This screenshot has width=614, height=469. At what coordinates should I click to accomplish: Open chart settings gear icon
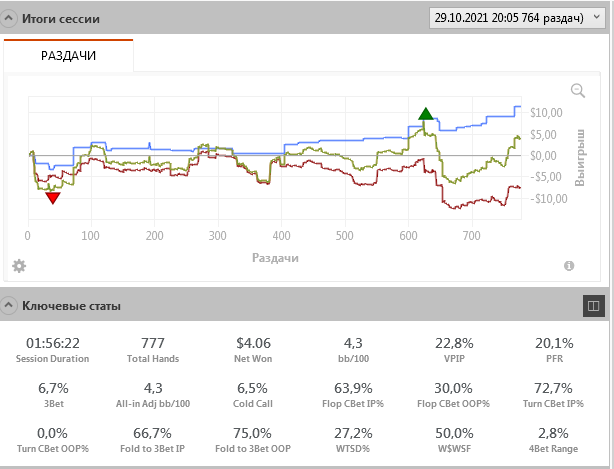pos(18,265)
